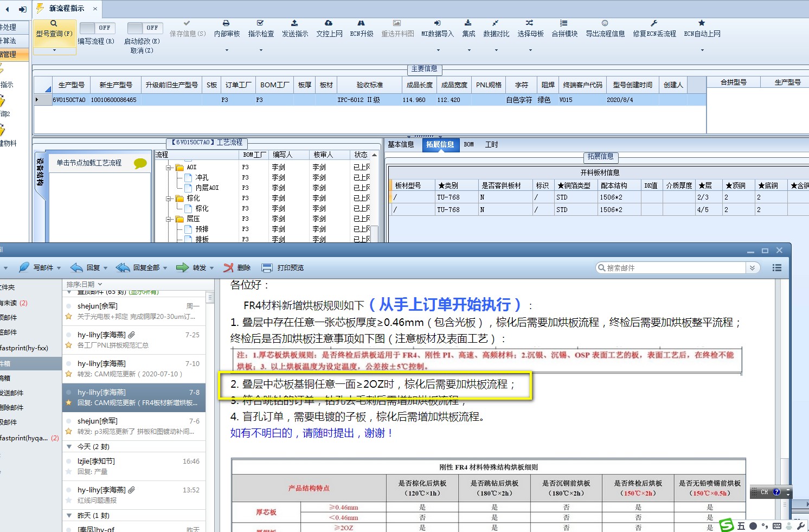Toggle star on 红线问题通报 email
This screenshot has height=532, width=809.
click(69, 500)
